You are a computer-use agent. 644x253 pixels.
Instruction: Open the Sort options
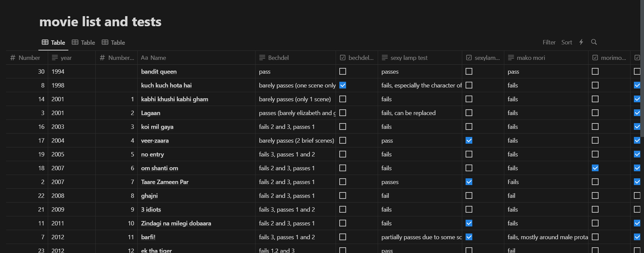567,42
